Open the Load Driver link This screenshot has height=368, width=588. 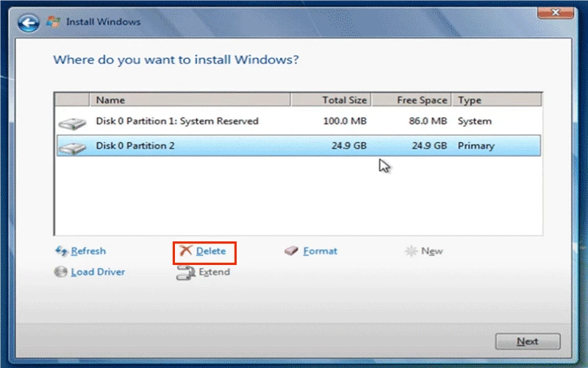click(x=98, y=272)
